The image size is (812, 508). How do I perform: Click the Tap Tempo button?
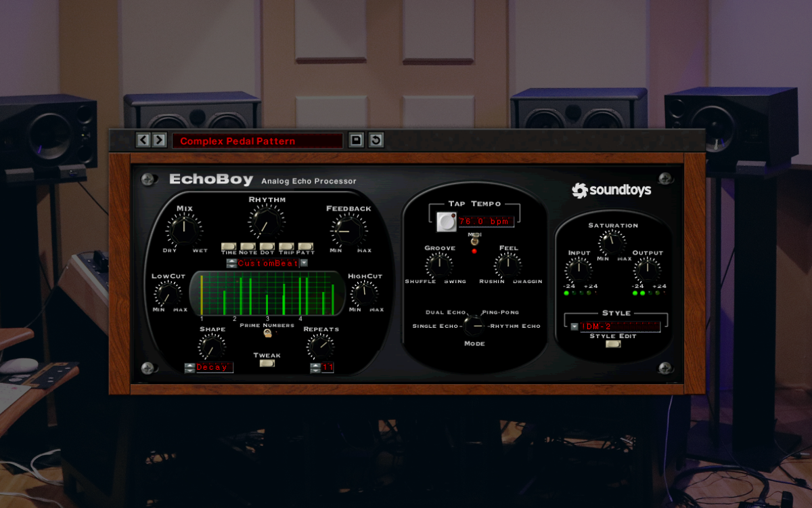point(447,220)
